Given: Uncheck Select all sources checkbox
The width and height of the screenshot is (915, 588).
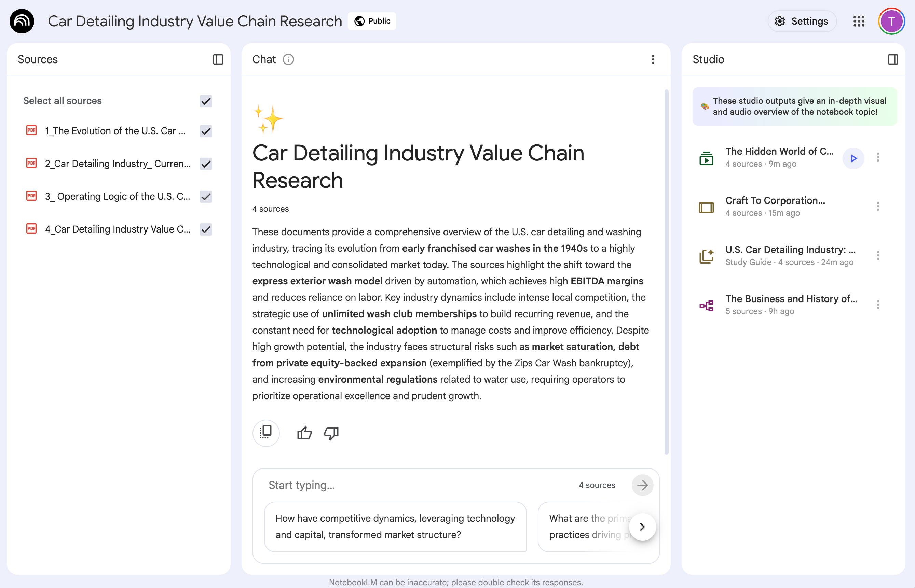Looking at the screenshot, I should 206,101.
